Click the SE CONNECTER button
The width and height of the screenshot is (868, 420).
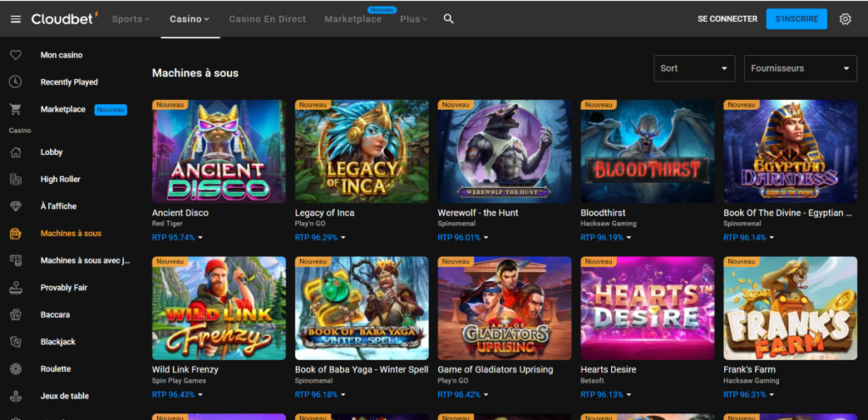pos(727,19)
